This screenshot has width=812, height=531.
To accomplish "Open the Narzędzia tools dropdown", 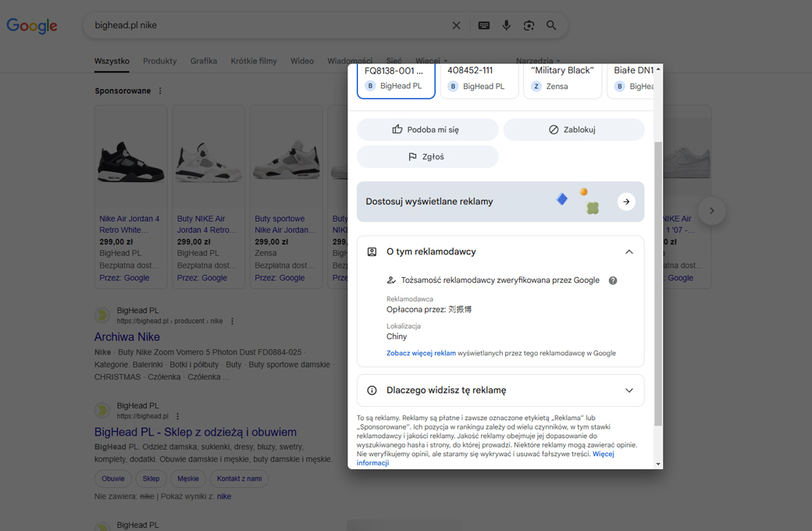I will coord(538,61).
